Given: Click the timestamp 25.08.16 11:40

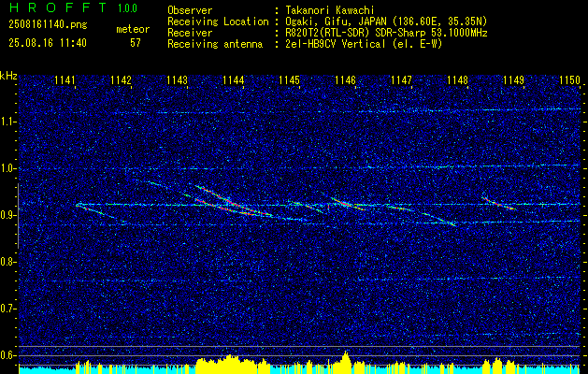Looking at the screenshot, I should point(48,43).
